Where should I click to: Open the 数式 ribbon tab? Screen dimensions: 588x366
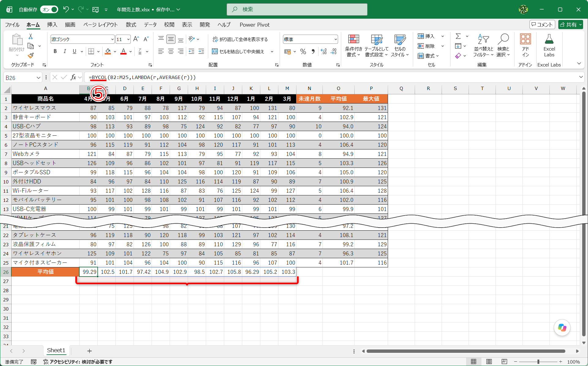point(131,25)
